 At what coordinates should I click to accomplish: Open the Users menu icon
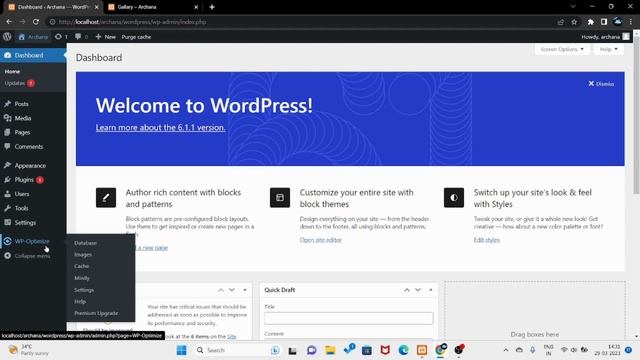[x=7, y=194]
